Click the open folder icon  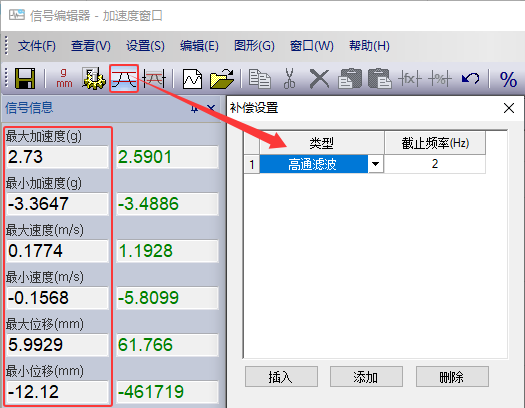pyautogui.click(x=222, y=79)
